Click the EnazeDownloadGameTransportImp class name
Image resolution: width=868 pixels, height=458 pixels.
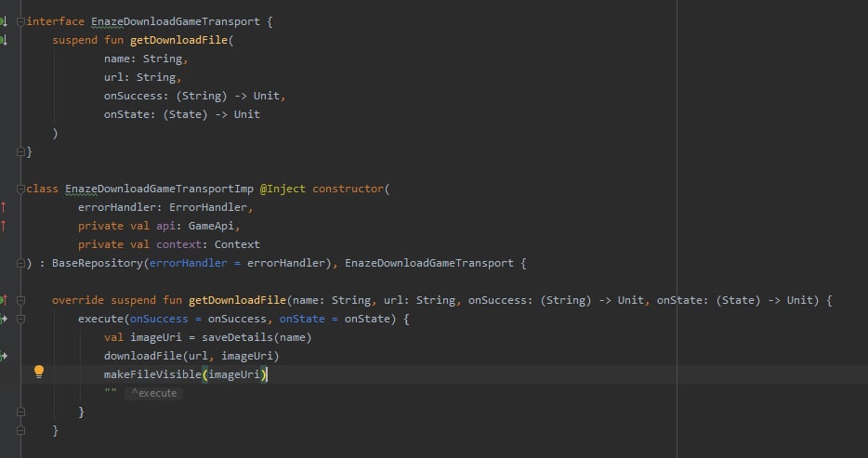(160, 189)
